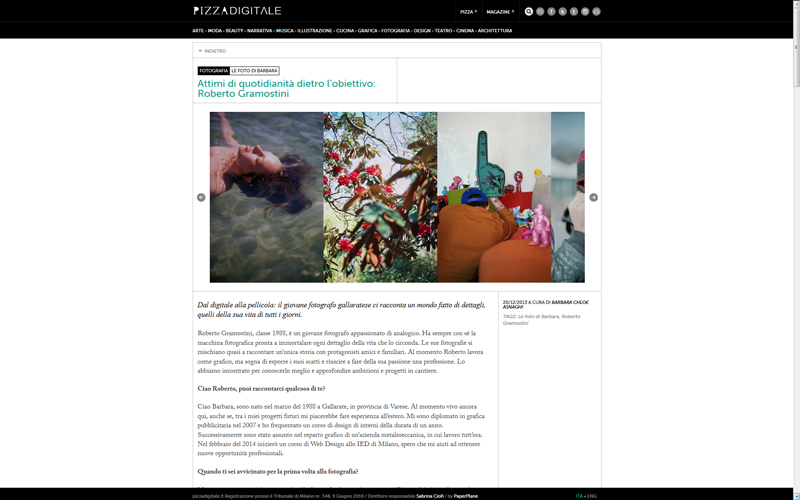Expand the MAGAZINE dropdown menu
This screenshot has height=500, width=800.
point(500,12)
